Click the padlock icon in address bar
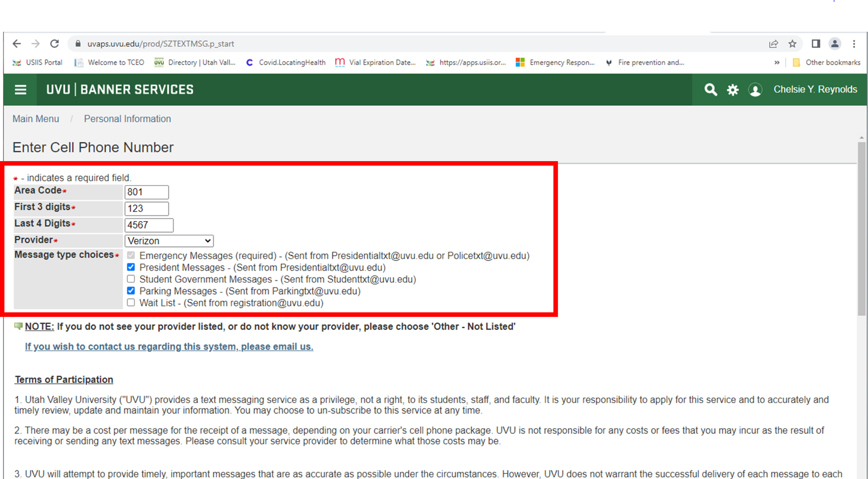The width and height of the screenshot is (868, 479). (x=78, y=44)
